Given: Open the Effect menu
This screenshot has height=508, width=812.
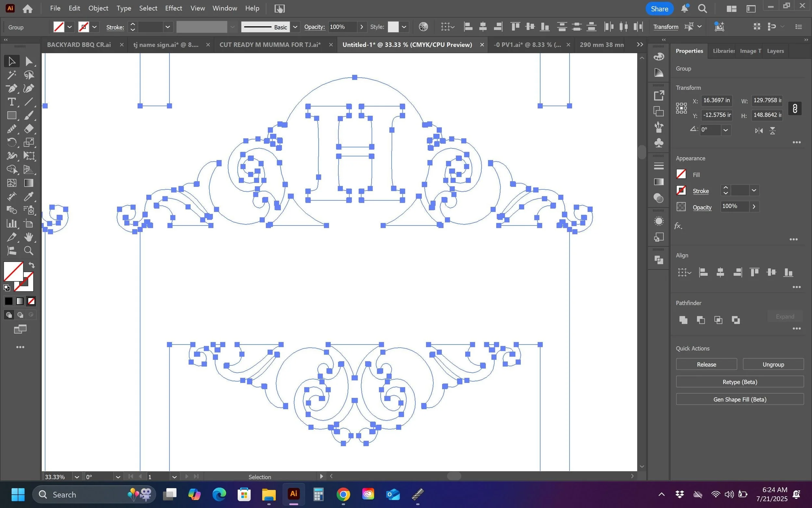Looking at the screenshot, I should tap(173, 8).
